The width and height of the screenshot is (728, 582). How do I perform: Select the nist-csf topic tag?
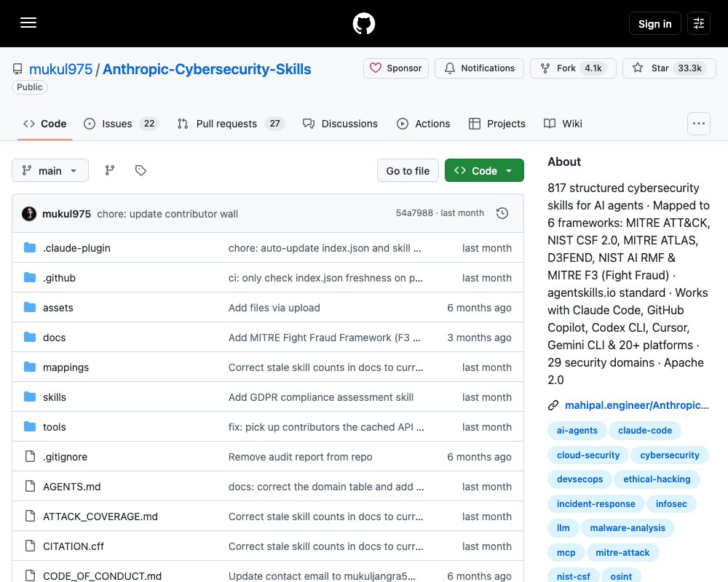(574, 576)
